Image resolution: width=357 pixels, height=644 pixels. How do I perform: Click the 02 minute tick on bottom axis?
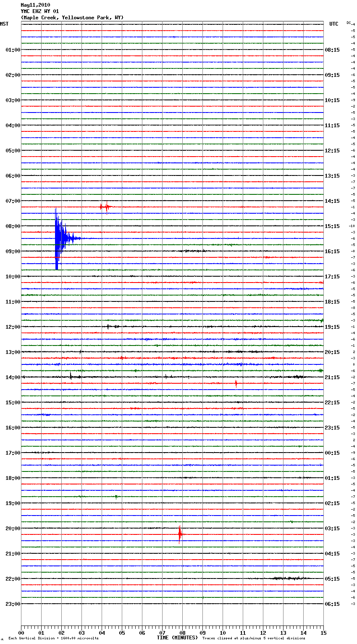click(61, 633)
